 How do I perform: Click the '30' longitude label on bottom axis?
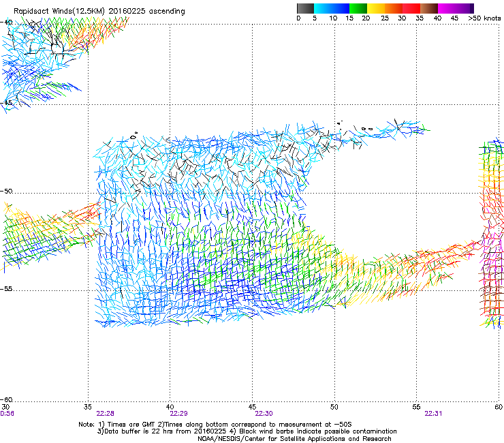tap(5, 407)
